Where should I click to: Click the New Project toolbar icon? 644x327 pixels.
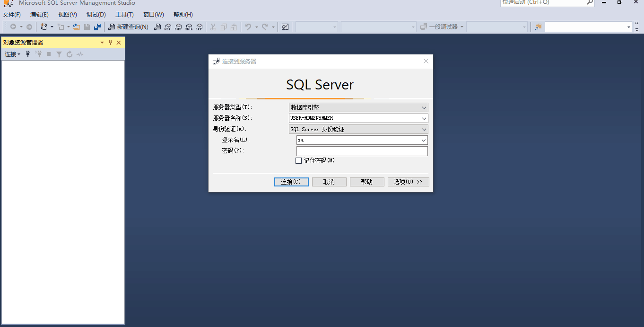44,27
